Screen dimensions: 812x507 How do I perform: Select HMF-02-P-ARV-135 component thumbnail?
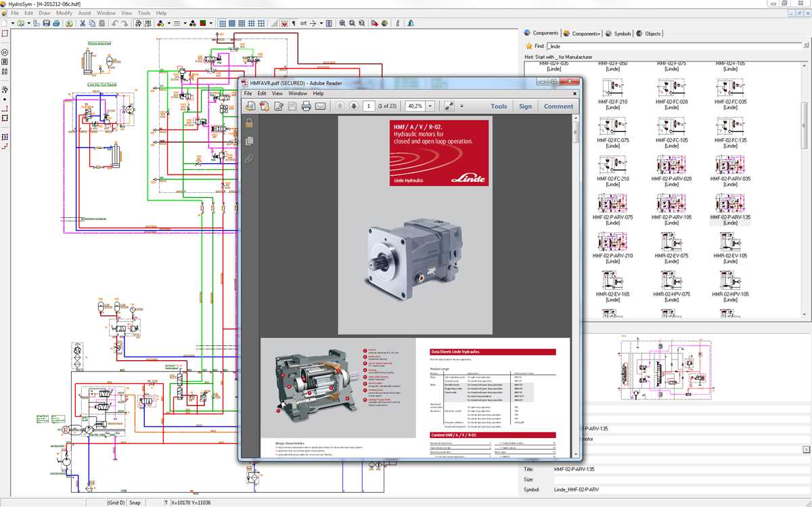click(x=730, y=202)
